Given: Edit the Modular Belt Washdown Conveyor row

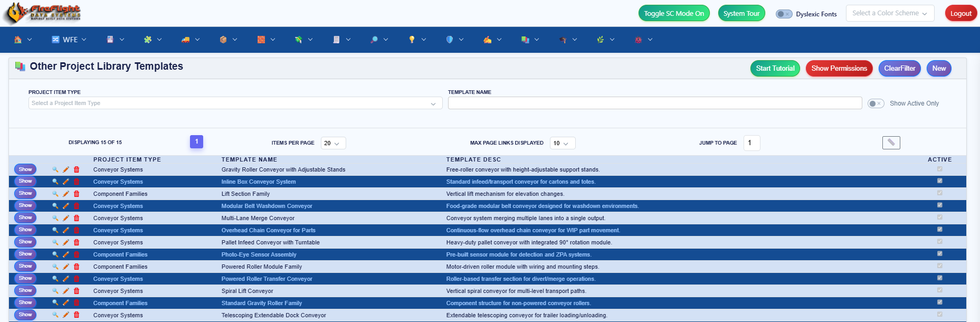Looking at the screenshot, I should pos(66,206).
